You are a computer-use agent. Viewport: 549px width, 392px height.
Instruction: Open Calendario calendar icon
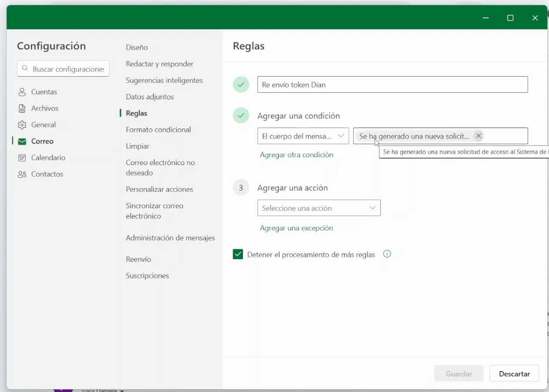[22, 158]
